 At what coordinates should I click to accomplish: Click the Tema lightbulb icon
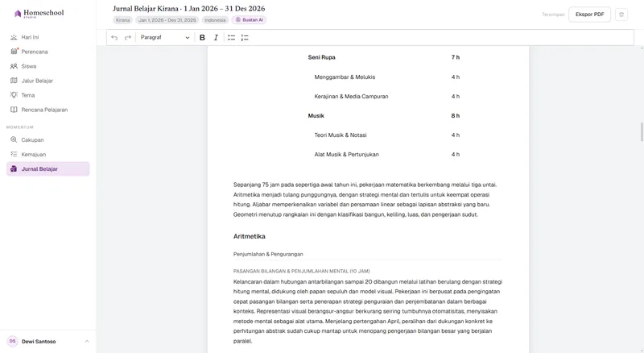pos(14,95)
